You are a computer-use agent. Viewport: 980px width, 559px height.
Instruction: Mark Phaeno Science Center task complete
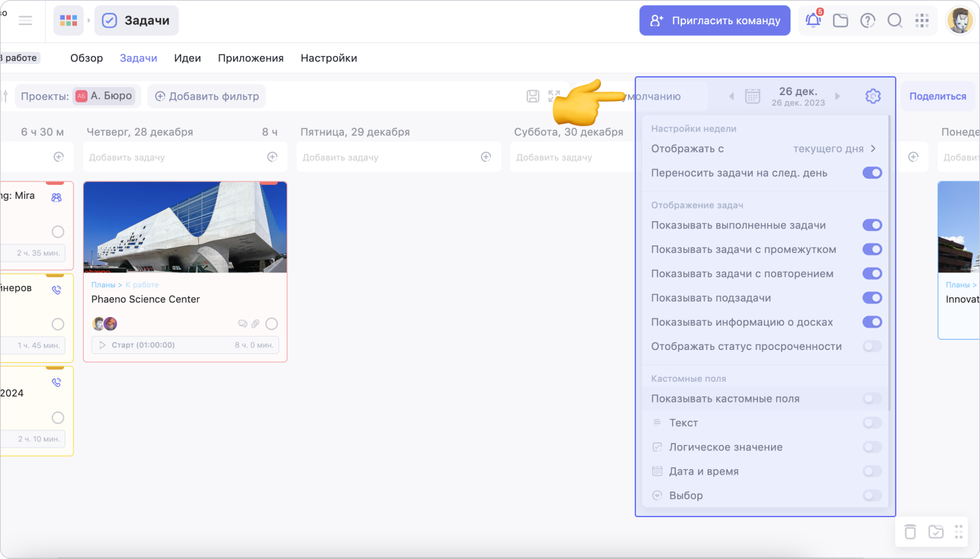272,324
